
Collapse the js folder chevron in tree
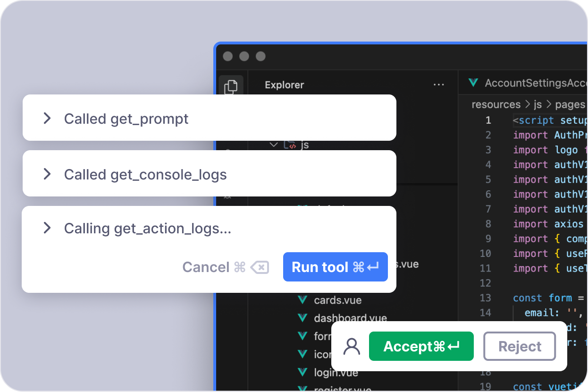(274, 145)
